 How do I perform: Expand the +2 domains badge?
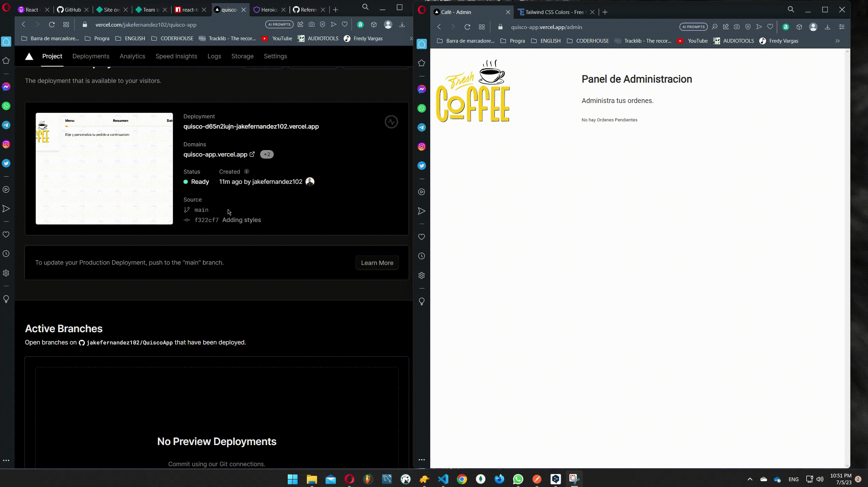pyautogui.click(x=267, y=154)
